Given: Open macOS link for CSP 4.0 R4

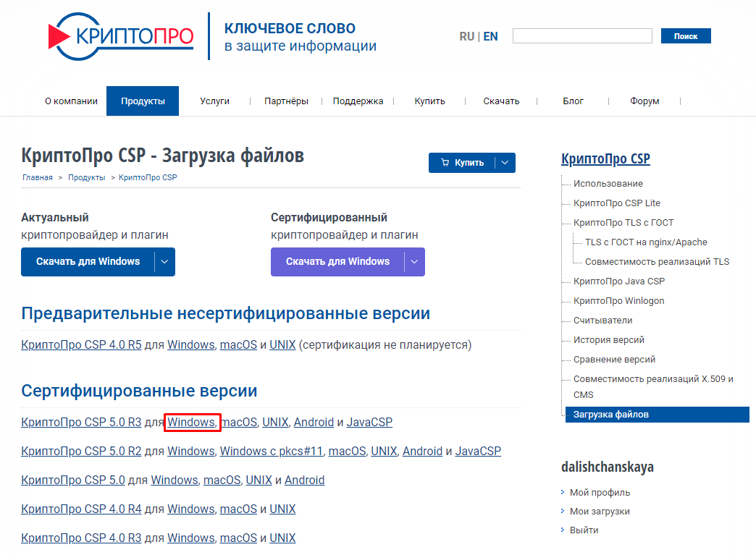Looking at the screenshot, I should click(238, 509).
